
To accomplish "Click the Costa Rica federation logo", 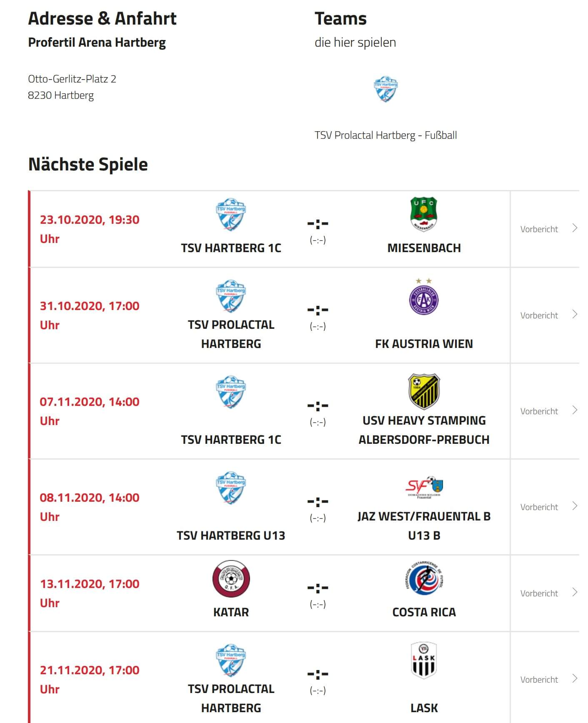I will [x=424, y=579].
